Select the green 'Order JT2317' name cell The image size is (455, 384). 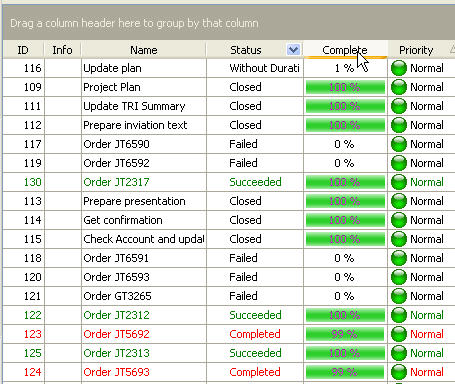point(144,182)
